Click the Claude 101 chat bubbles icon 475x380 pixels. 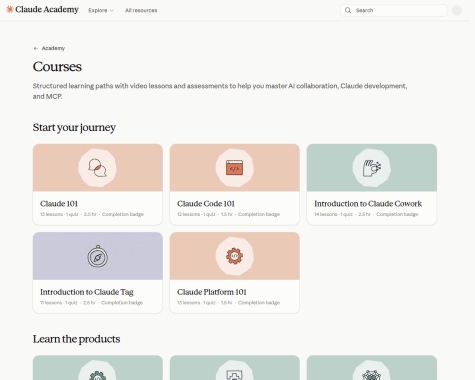tap(97, 168)
